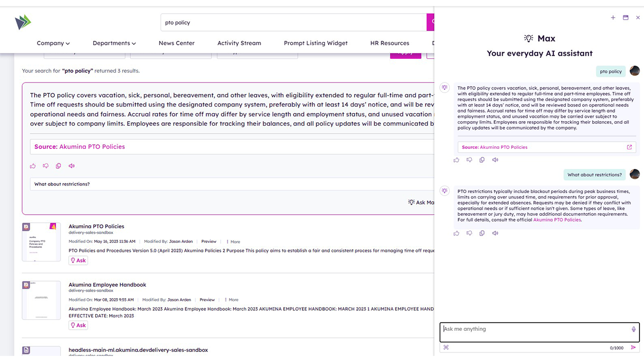
Task: Open the Akumina Employee Handbook document thumbnail
Action: pos(41,300)
